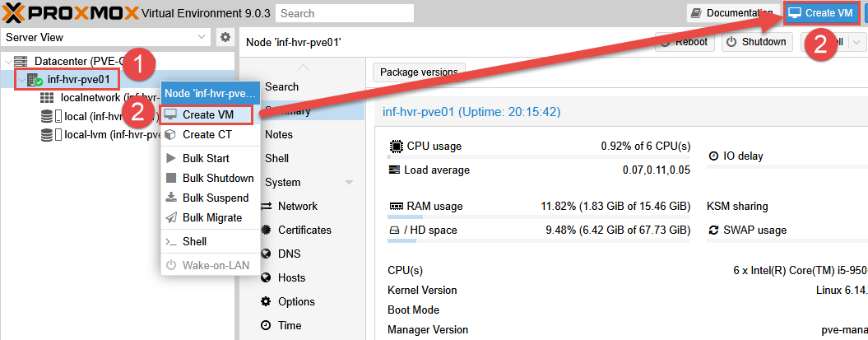Choose Create CT in context menu
The height and width of the screenshot is (340, 868).
click(x=207, y=134)
